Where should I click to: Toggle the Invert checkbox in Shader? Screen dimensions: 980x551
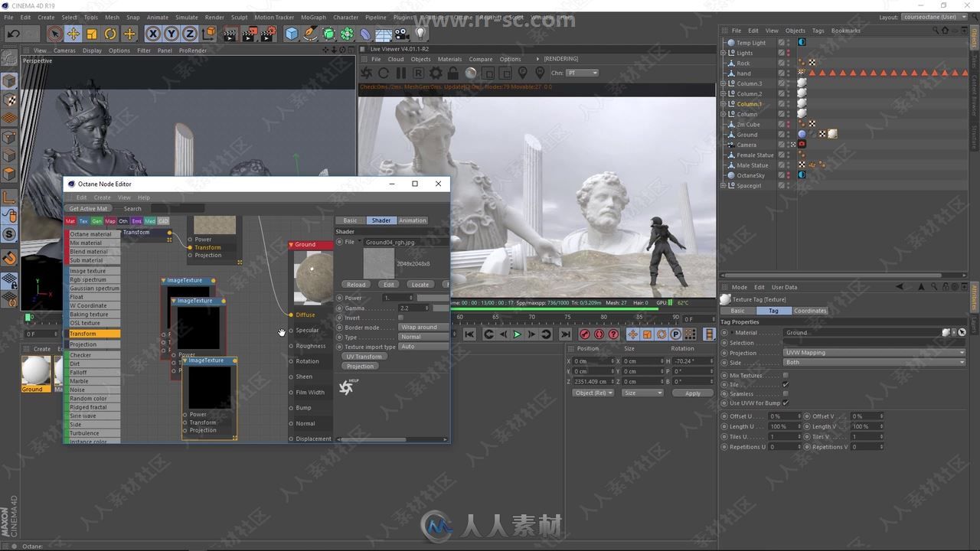pos(400,318)
